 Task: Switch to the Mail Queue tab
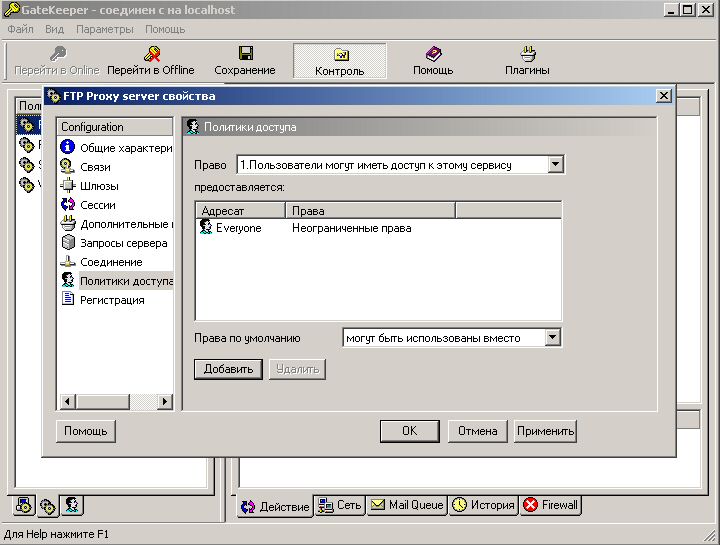[x=407, y=505]
